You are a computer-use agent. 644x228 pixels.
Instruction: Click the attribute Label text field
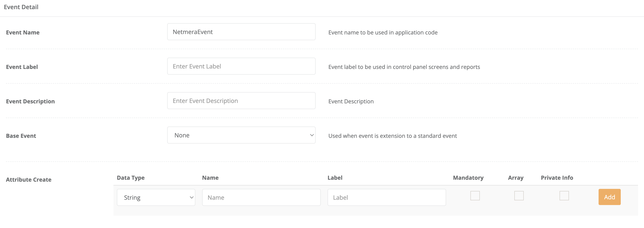(386, 198)
